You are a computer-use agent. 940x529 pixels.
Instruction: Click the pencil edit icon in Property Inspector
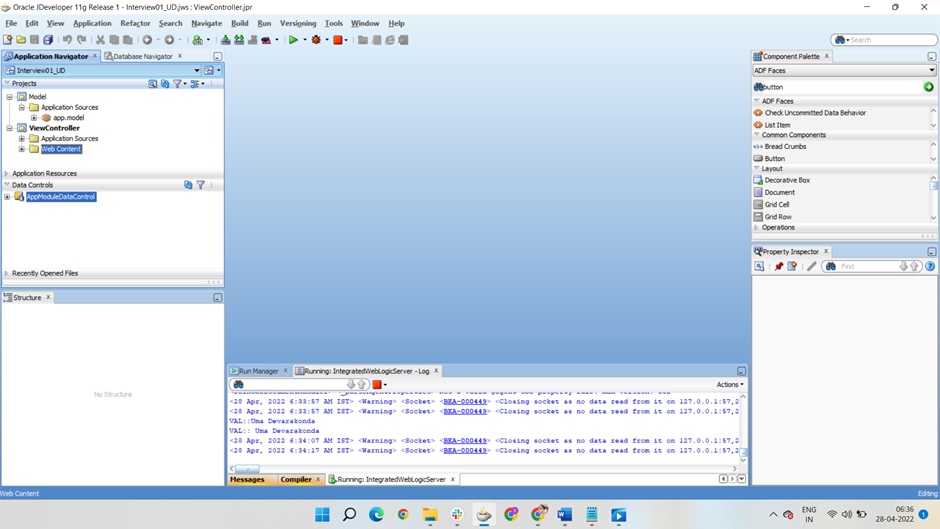(812, 266)
